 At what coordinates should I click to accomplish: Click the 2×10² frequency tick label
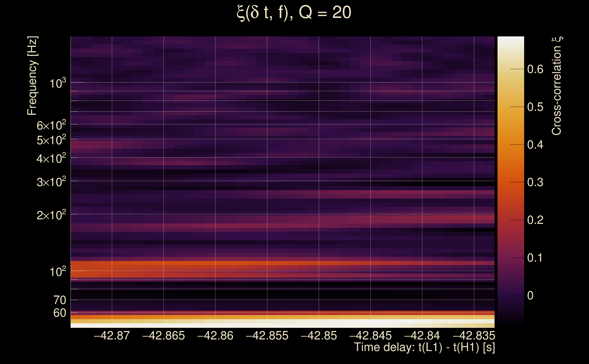click(x=51, y=215)
